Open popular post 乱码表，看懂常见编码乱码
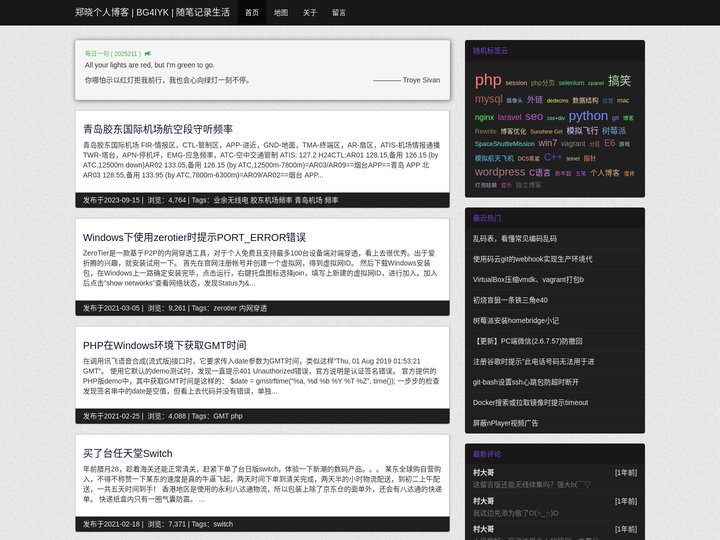This screenshot has width=720, height=540. (x=515, y=239)
